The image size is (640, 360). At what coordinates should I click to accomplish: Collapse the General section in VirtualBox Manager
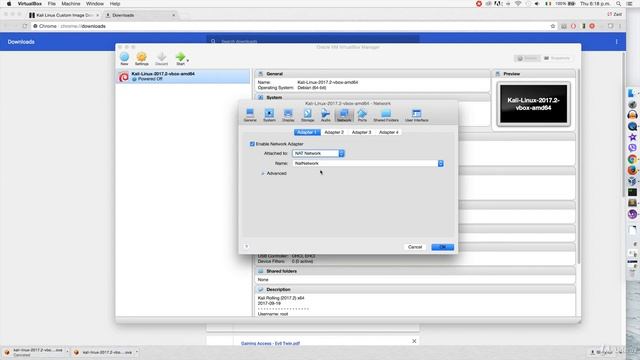click(274, 74)
